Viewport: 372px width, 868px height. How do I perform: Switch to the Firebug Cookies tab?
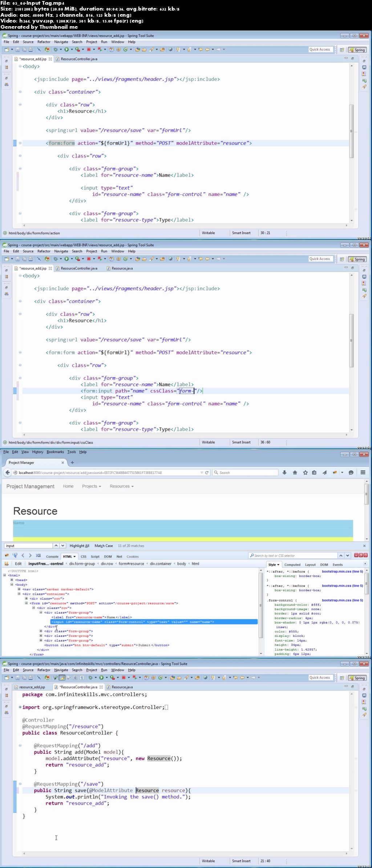click(133, 556)
